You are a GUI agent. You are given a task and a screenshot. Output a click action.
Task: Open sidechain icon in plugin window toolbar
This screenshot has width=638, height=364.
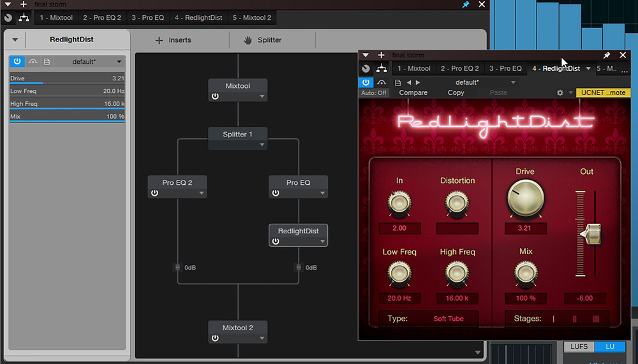(x=382, y=82)
